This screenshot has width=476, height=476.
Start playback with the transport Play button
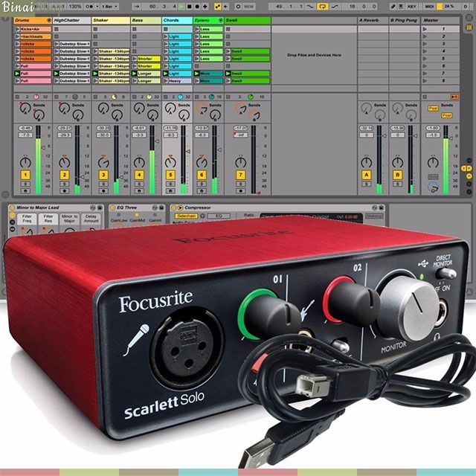pyautogui.click(x=181, y=7)
